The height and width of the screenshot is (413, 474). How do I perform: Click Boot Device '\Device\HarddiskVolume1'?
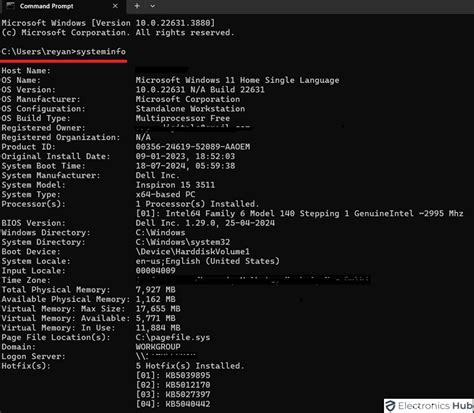click(193, 252)
